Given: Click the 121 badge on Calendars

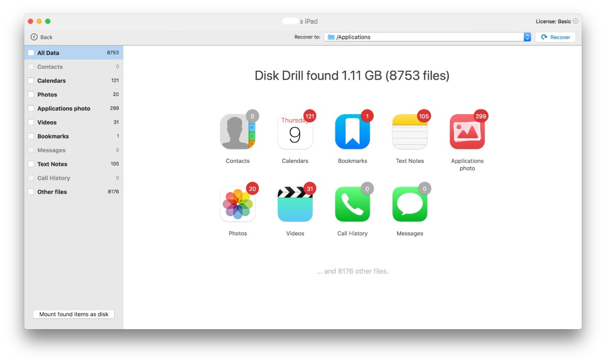Looking at the screenshot, I should point(310,117).
